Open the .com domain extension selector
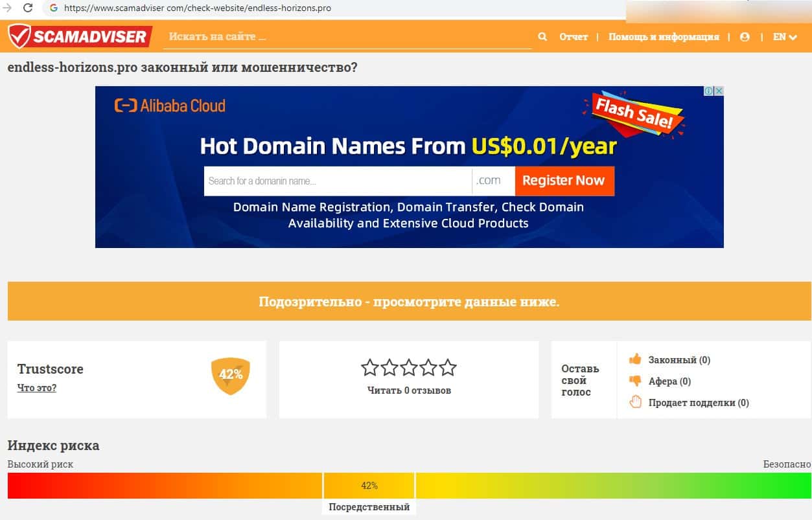Image resolution: width=812 pixels, height=520 pixels. click(493, 181)
